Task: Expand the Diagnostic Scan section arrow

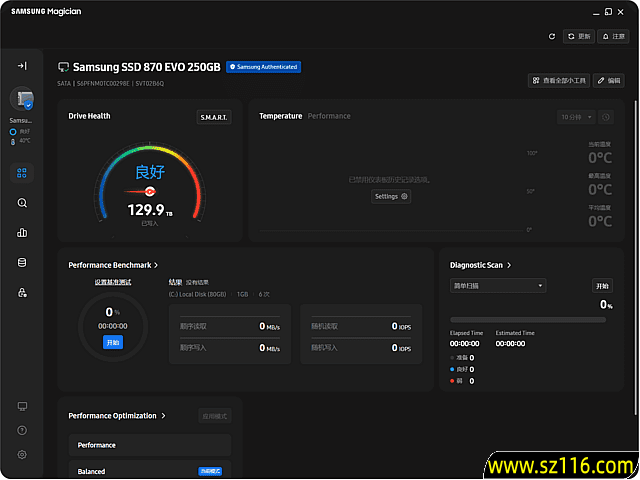Action: tap(509, 265)
